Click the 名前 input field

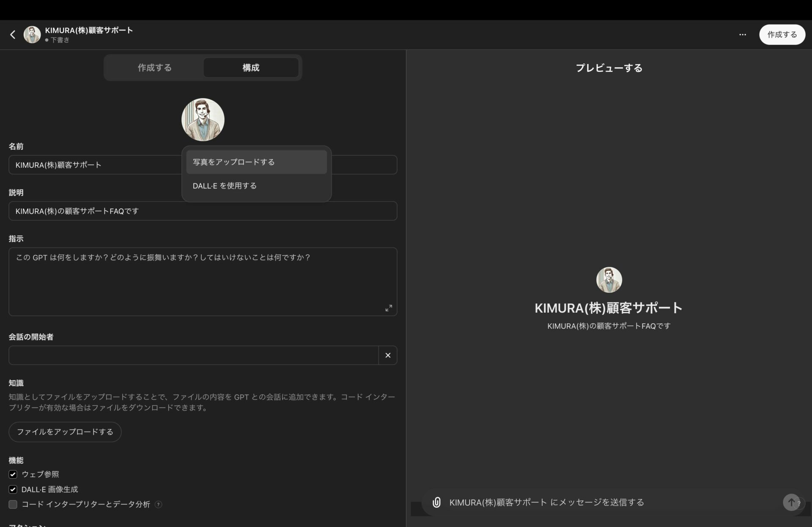tap(203, 165)
